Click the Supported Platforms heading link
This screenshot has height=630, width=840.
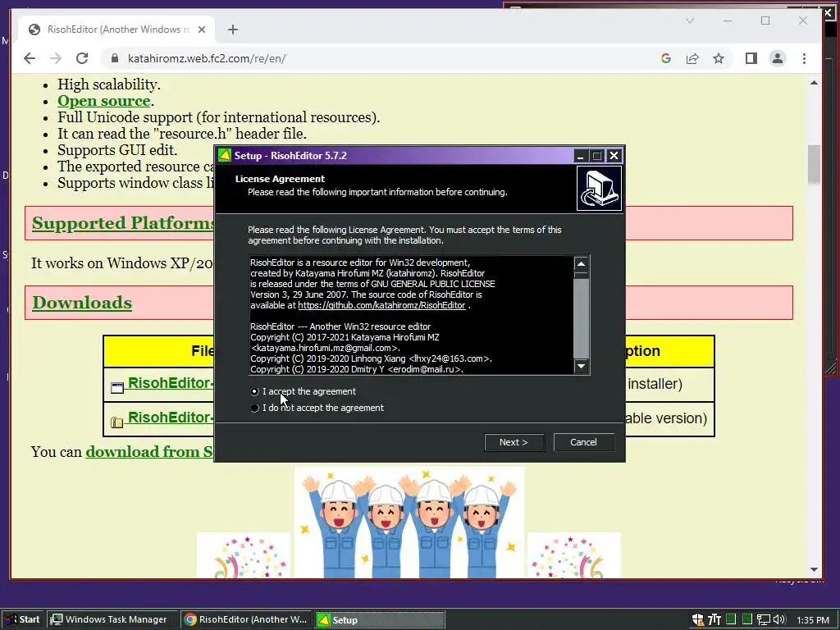coord(123,223)
